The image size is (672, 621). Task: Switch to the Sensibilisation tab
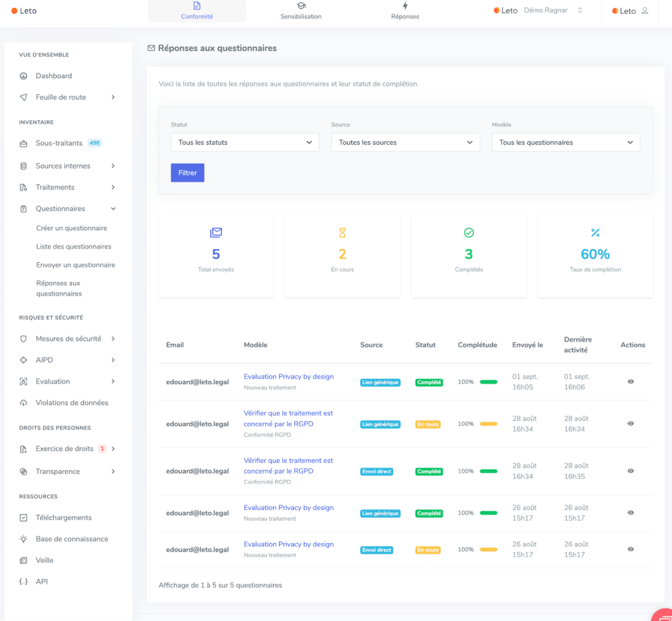pos(301,11)
